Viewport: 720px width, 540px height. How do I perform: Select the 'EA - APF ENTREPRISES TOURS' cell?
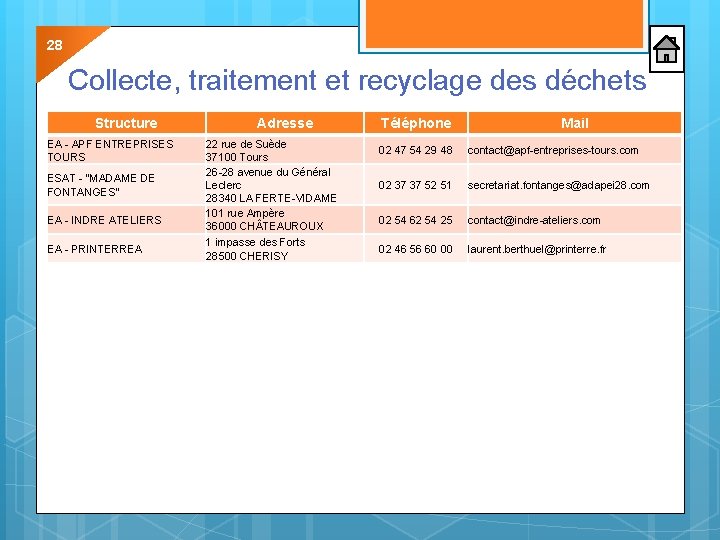coord(126,150)
